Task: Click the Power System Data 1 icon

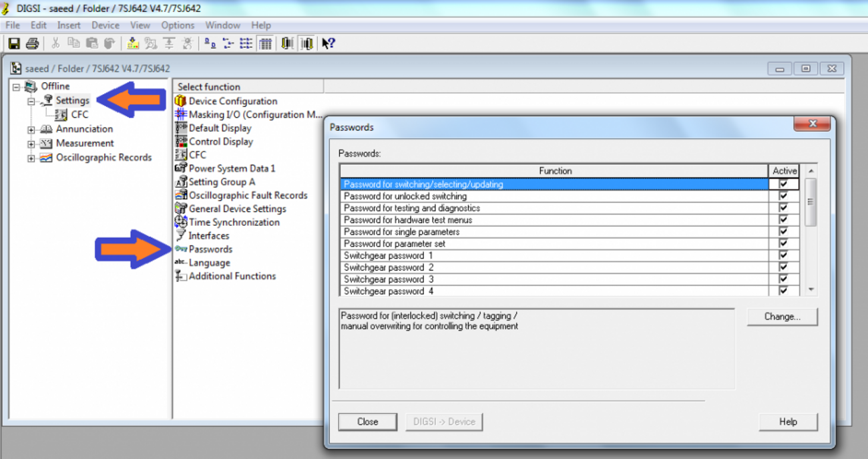Action: tap(180, 168)
